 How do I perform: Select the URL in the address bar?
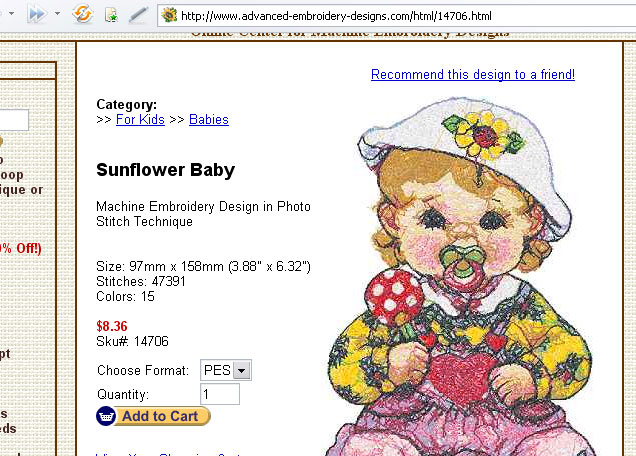click(336, 16)
